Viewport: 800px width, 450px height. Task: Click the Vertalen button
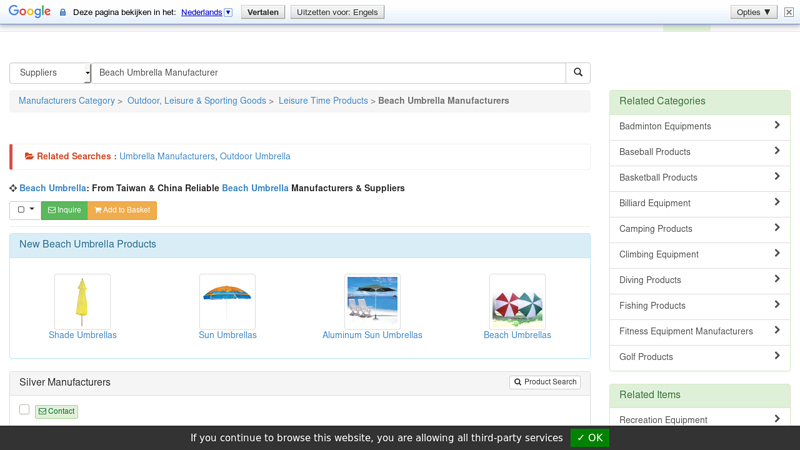(x=263, y=12)
